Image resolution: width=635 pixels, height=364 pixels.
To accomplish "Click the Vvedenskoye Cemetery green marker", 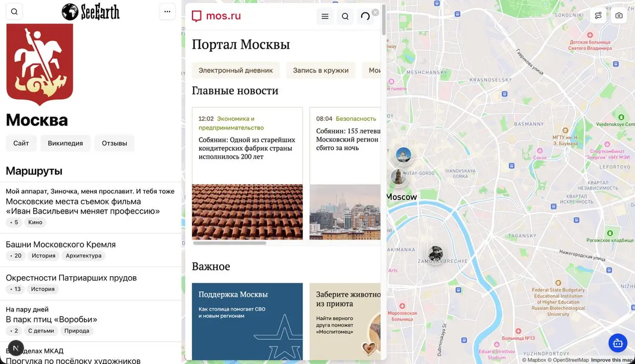I will [x=621, y=117].
